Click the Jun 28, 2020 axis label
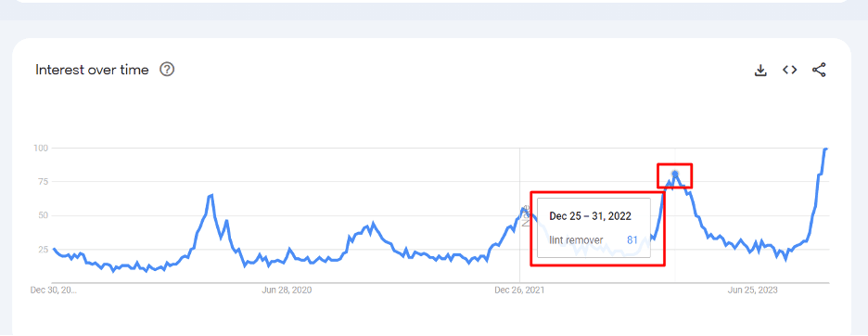Screen dimensions: 868x336 287,290
